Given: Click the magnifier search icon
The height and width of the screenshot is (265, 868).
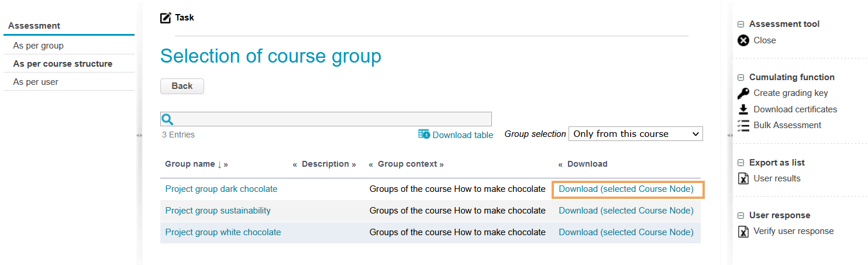Looking at the screenshot, I should point(167,119).
